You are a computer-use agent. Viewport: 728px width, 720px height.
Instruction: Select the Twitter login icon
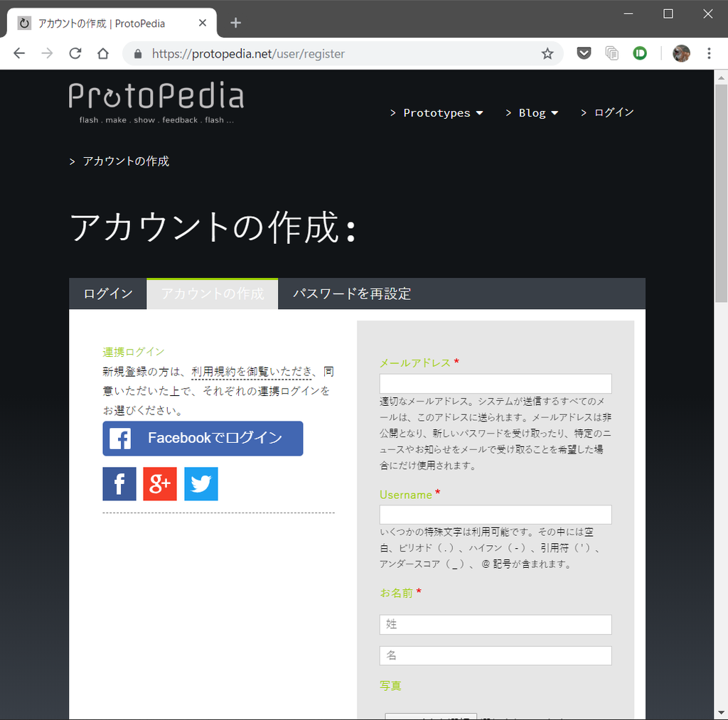point(200,484)
